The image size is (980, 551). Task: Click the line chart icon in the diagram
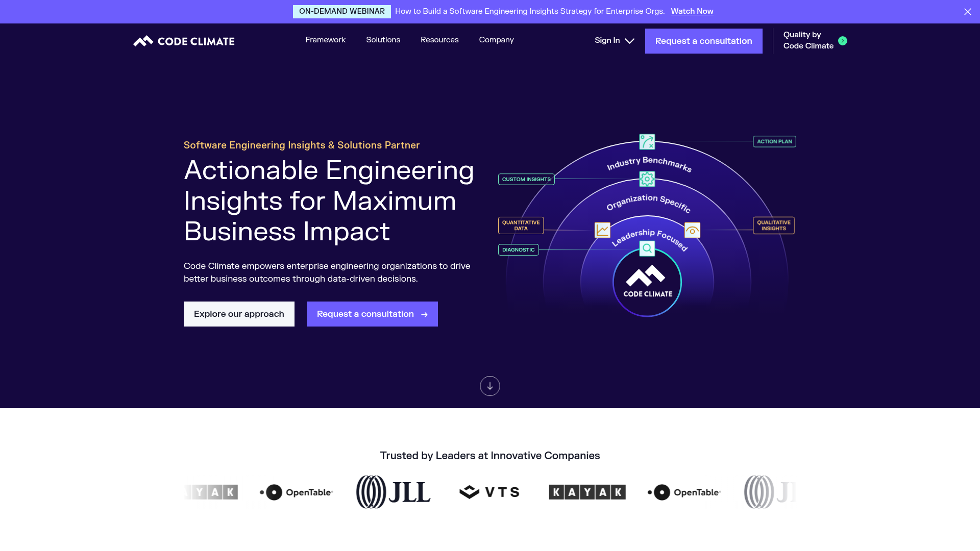click(601, 230)
